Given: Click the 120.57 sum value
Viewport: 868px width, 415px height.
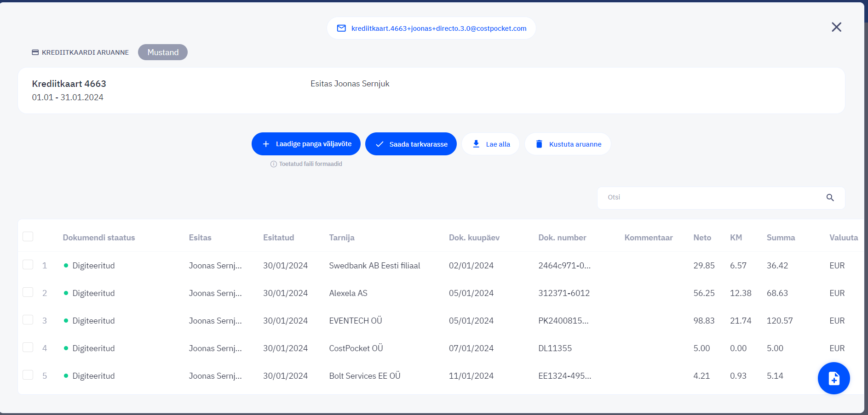Looking at the screenshot, I should point(780,321).
